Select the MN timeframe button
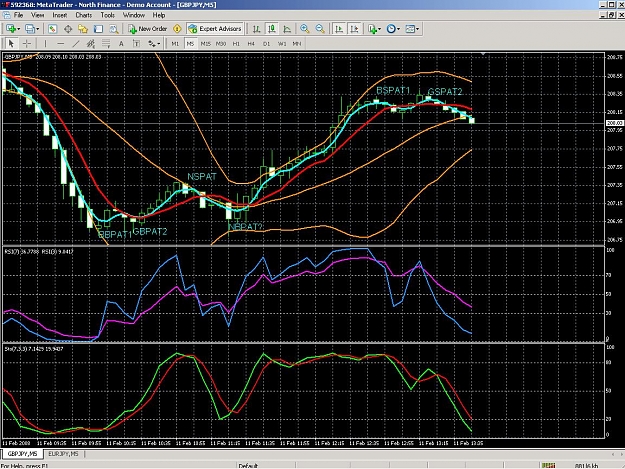 (297, 44)
